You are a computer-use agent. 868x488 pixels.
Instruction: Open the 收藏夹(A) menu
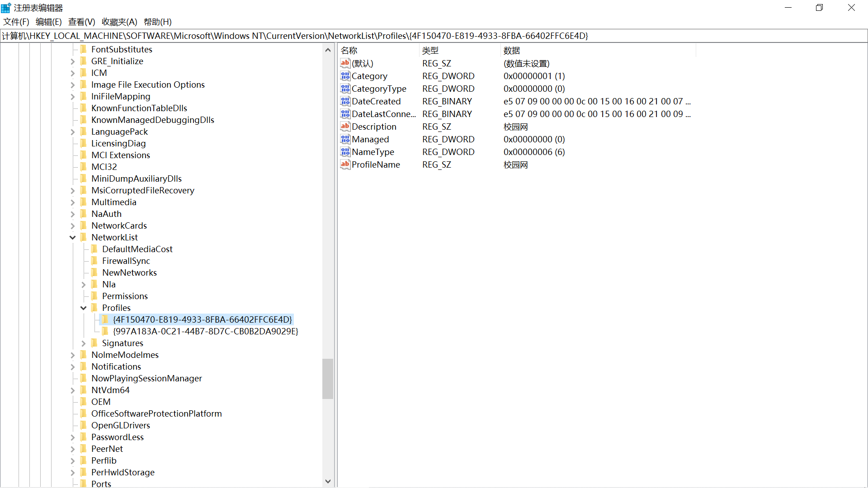click(x=119, y=22)
